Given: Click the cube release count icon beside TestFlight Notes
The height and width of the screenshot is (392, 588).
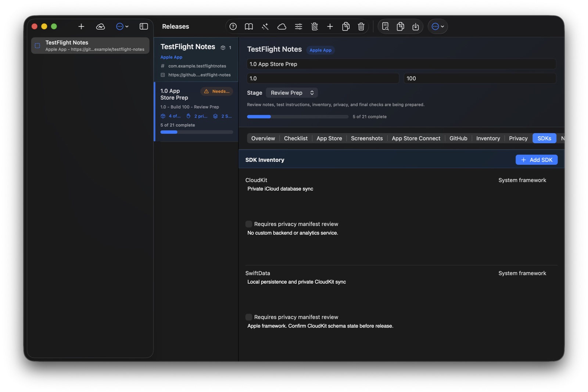Looking at the screenshot, I should pyautogui.click(x=223, y=47).
